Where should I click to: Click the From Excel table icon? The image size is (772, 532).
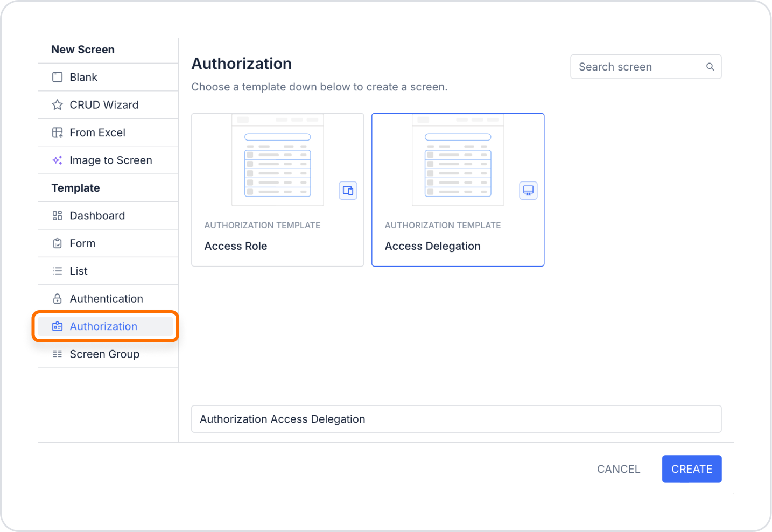coord(57,132)
